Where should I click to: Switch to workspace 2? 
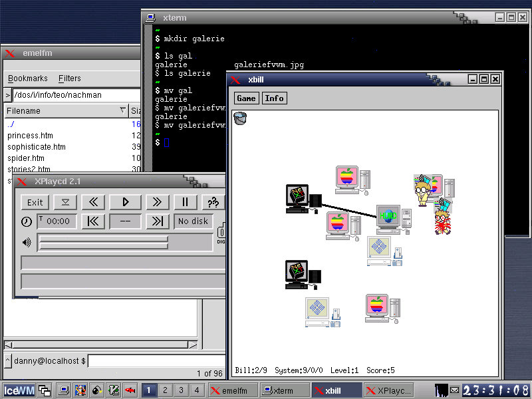click(x=165, y=390)
